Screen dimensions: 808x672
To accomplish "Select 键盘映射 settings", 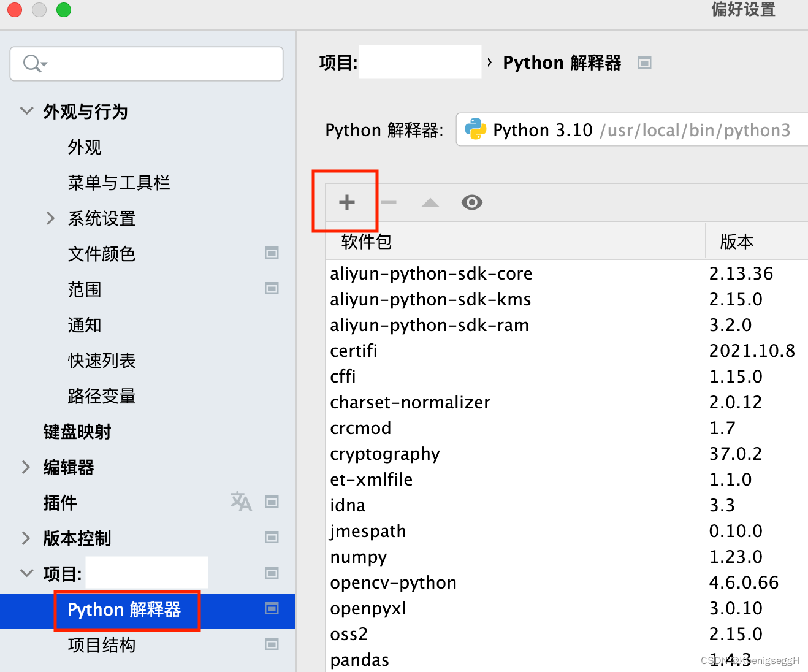I will (x=77, y=432).
